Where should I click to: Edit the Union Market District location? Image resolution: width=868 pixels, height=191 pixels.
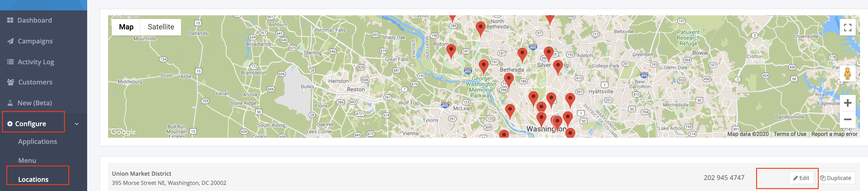pos(801,178)
